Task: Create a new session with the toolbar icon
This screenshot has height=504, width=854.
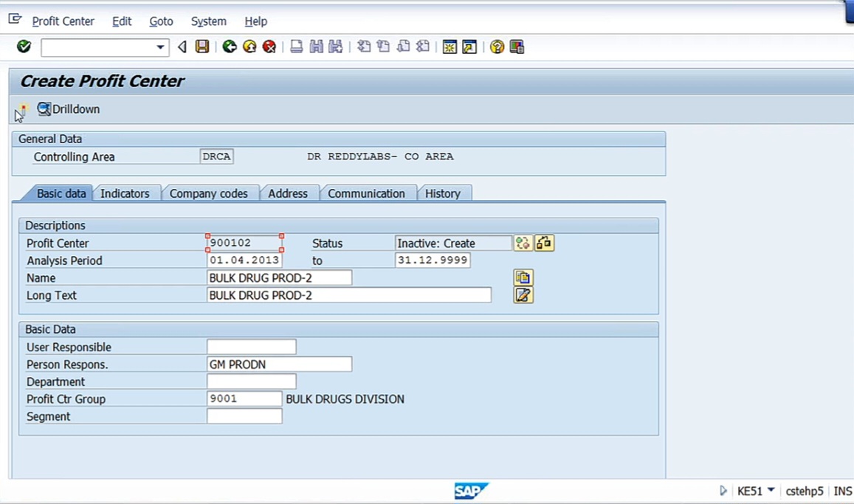Action: [450, 46]
